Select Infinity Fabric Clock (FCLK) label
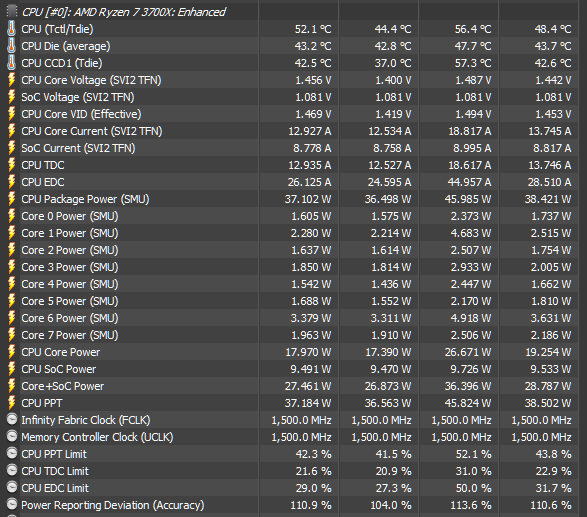The width and height of the screenshot is (587, 517). pos(86,421)
